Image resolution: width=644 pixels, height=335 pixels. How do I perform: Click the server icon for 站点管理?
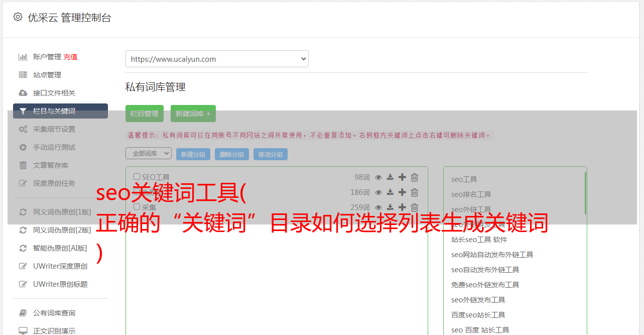click(x=23, y=75)
